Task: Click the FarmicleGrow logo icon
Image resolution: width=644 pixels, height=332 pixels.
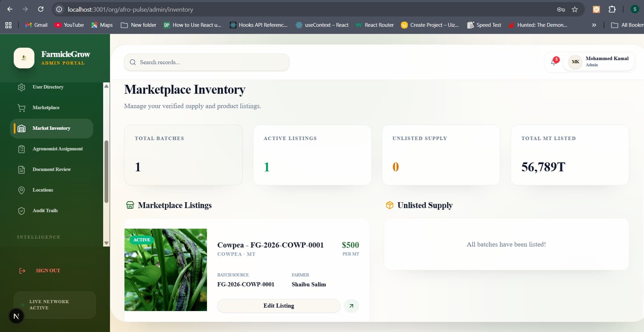Action: point(24,58)
